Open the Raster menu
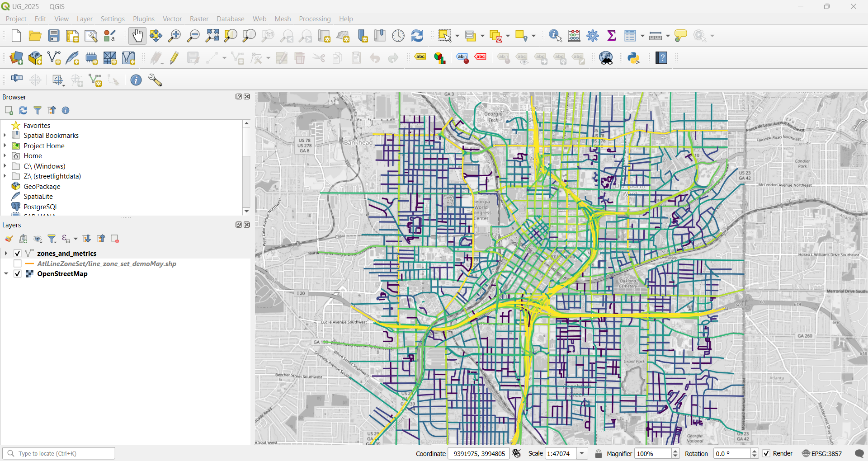This screenshot has height=461, width=868. tap(199, 19)
